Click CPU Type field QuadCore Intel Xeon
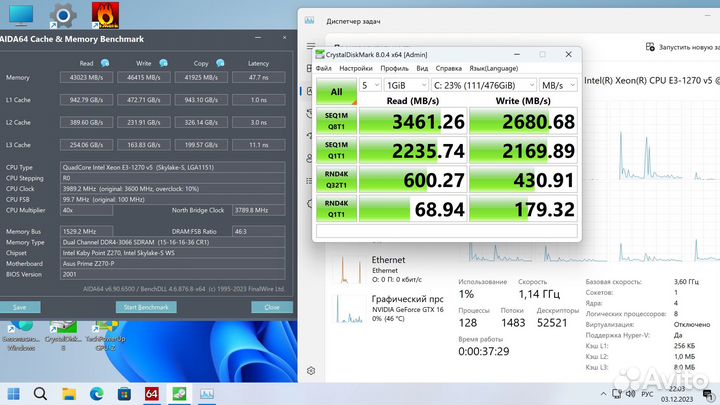This screenshot has width=720, height=405. point(173,167)
